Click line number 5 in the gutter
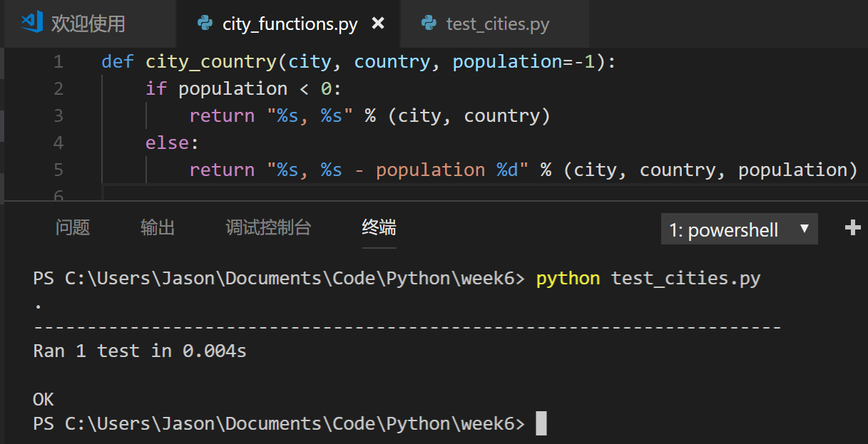This screenshot has width=868, height=444. (58, 170)
